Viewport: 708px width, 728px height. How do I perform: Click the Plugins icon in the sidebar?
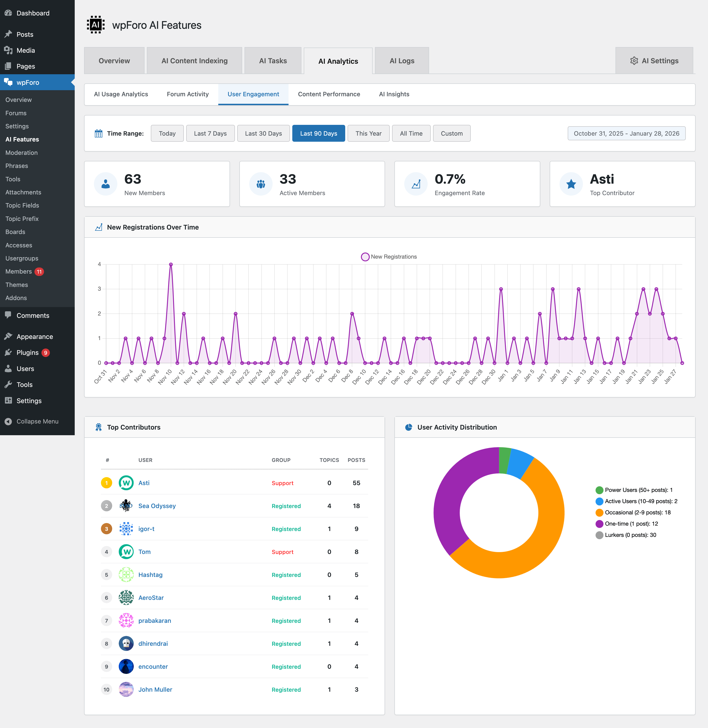(8, 353)
